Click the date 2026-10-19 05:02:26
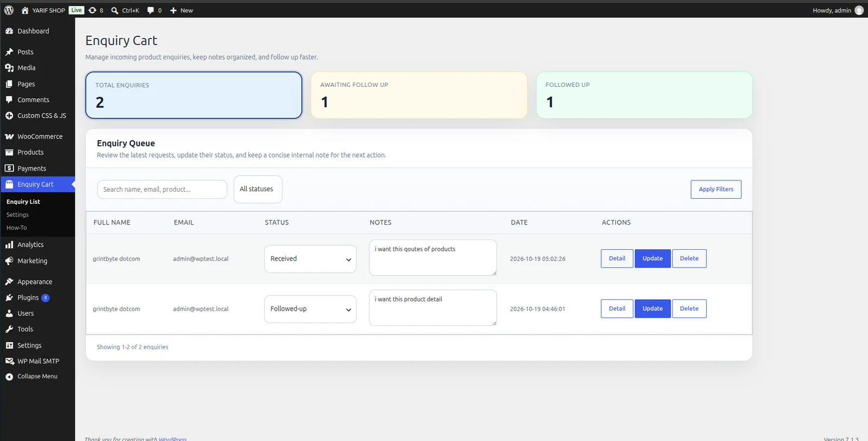The height and width of the screenshot is (441, 868). (538, 259)
